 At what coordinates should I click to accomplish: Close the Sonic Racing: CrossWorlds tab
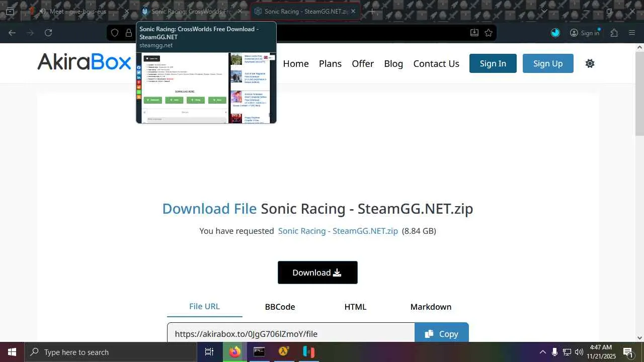tap(240, 11)
